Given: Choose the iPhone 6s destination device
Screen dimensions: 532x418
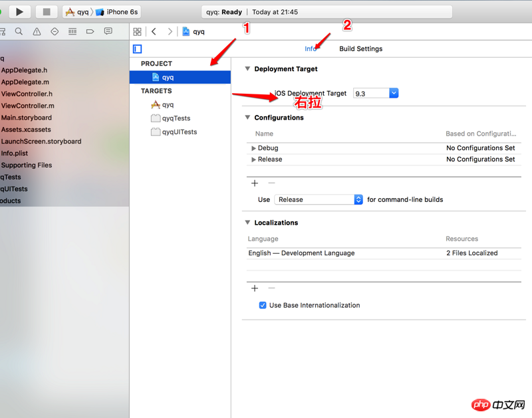Looking at the screenshot, I should coord(117,12).
